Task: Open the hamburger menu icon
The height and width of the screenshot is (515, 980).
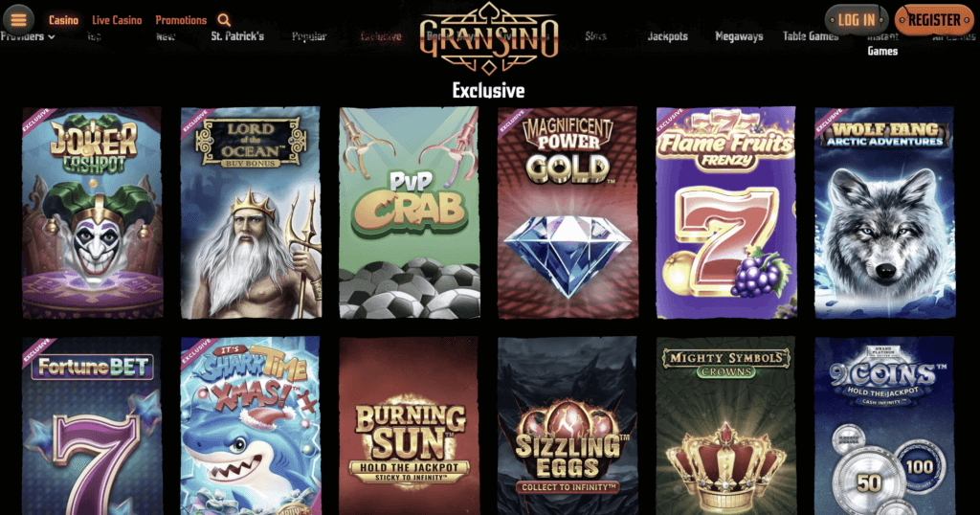Action: (19, 20)
